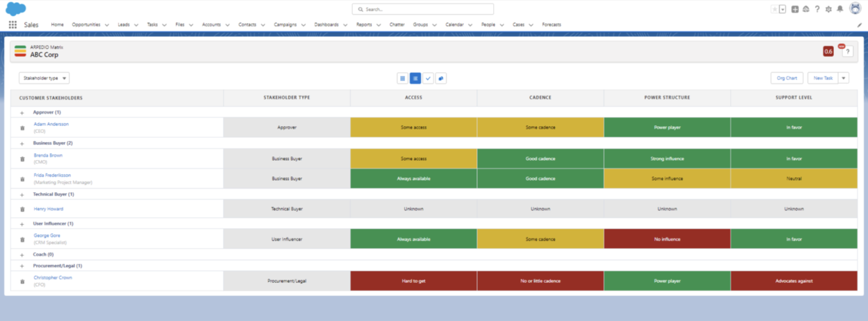Viewport: 868px width, 321px height.
Task: Switch to the grid matrix view
Action: point(402,79)
